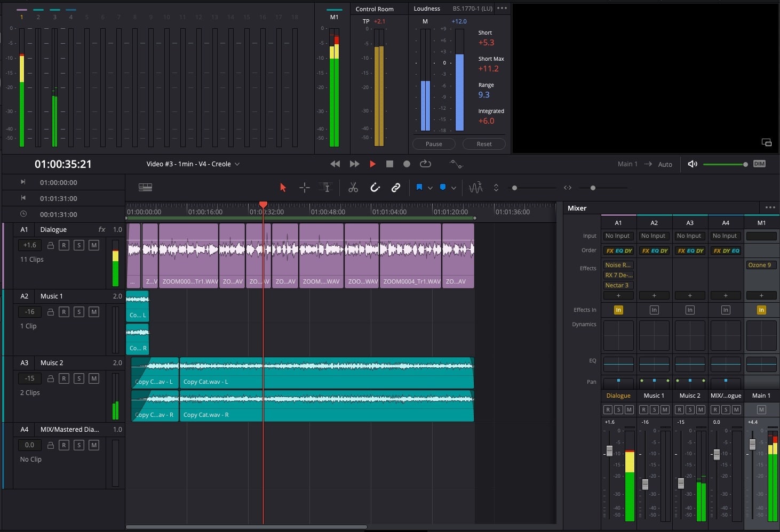This screenshot has width=780, height=532.
Task: Select the Noise R... effect on A1
Action: [618, 265]
